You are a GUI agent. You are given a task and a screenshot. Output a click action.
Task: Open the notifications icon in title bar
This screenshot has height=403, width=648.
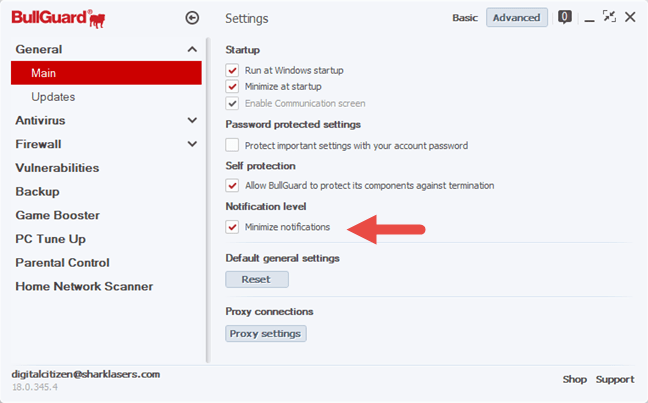point(565,17)
